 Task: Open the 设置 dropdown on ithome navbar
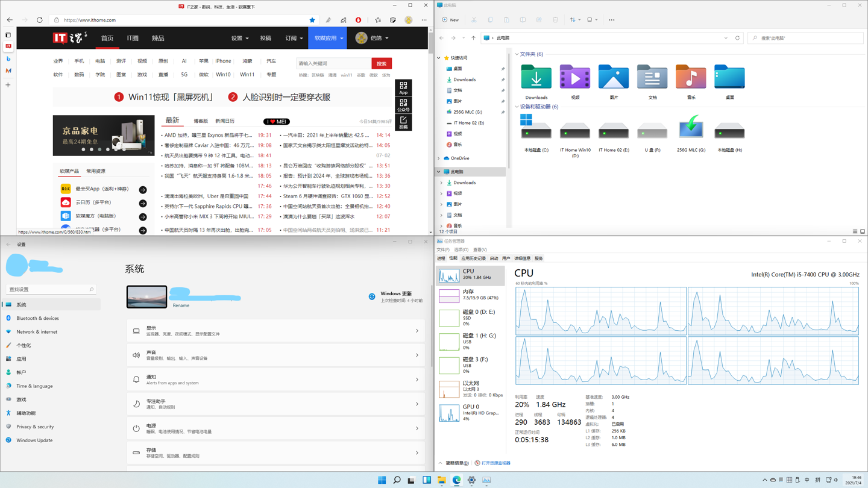tap(240, 38)
